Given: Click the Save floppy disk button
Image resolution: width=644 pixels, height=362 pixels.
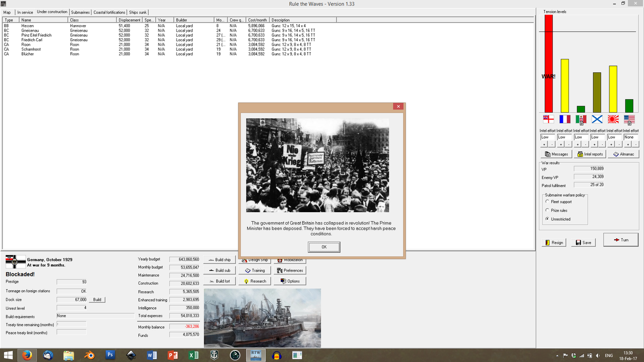Looking at the screenshot, I should pos(583,242).
